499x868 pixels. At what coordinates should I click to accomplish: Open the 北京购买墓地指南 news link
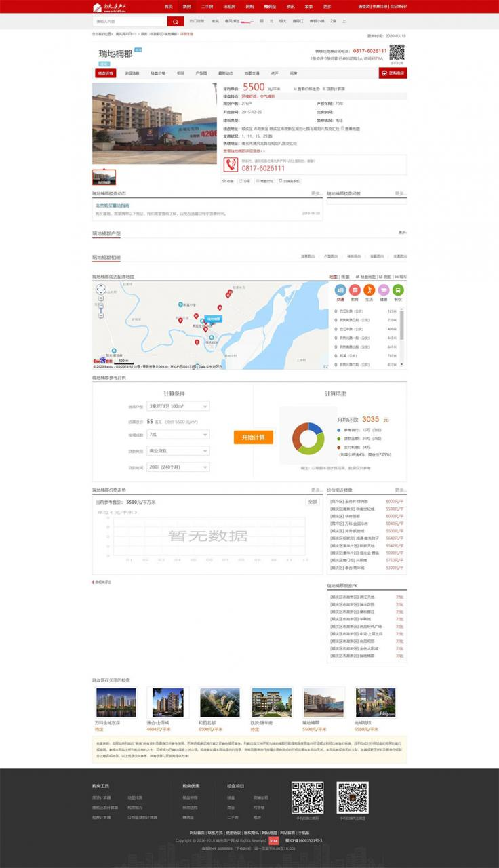pyautogui.click(x=113, y=205)
